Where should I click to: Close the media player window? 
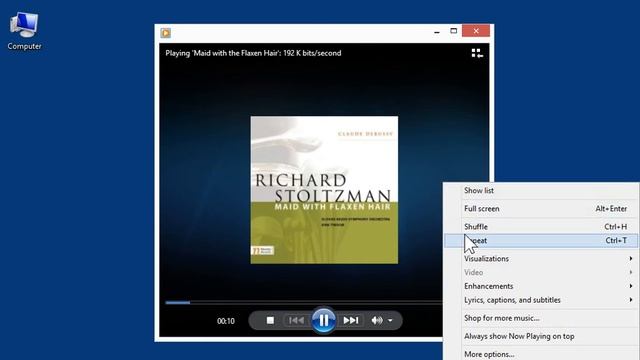point(476,31)
